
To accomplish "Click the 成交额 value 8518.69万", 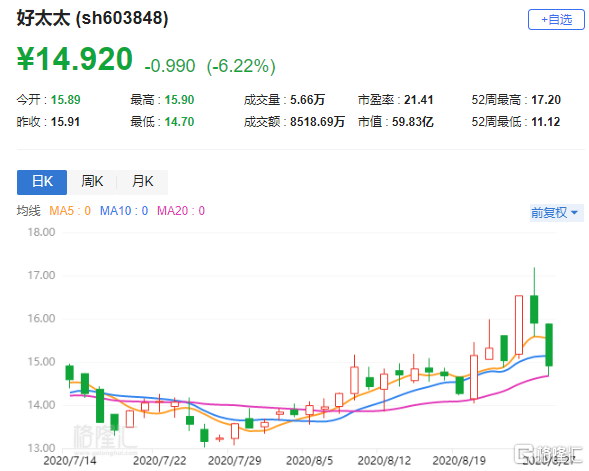I will [317, 122].
